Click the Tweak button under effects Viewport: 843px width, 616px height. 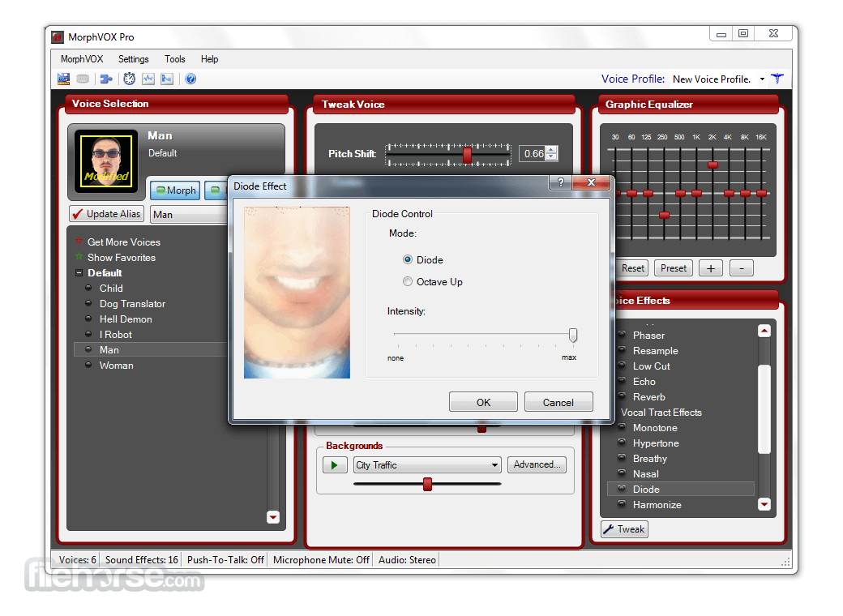624,529
